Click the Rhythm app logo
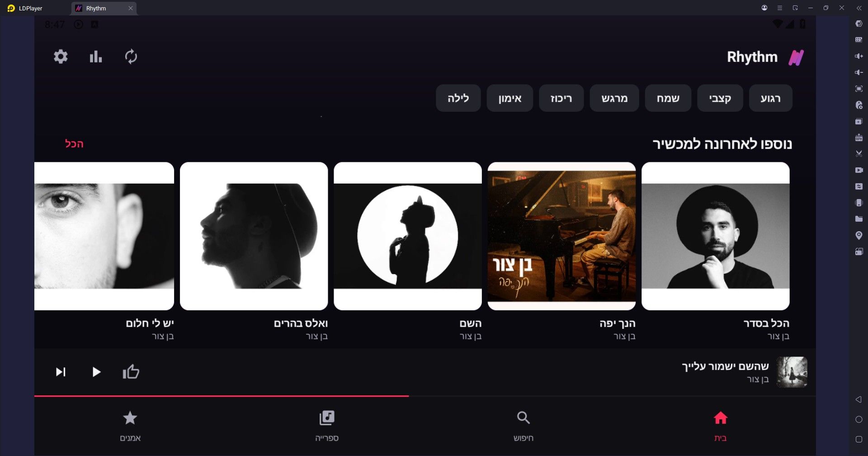868x456 pixels. pos(796,57)
